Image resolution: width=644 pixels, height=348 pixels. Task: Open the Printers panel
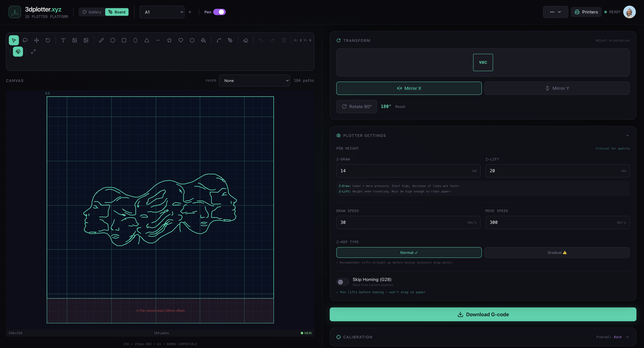586,12
